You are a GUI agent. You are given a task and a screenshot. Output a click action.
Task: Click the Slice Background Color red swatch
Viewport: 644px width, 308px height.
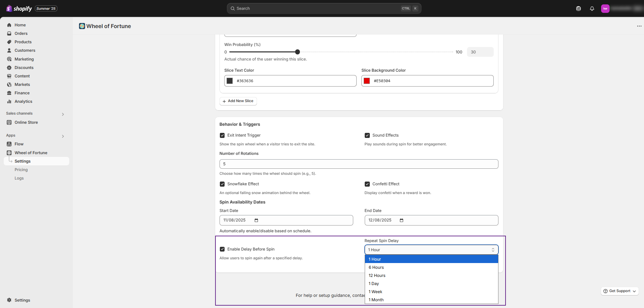click(367, 81)
